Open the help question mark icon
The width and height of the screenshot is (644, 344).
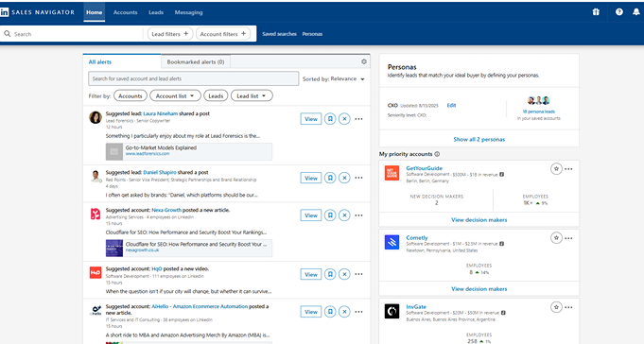tap(619, 12)
